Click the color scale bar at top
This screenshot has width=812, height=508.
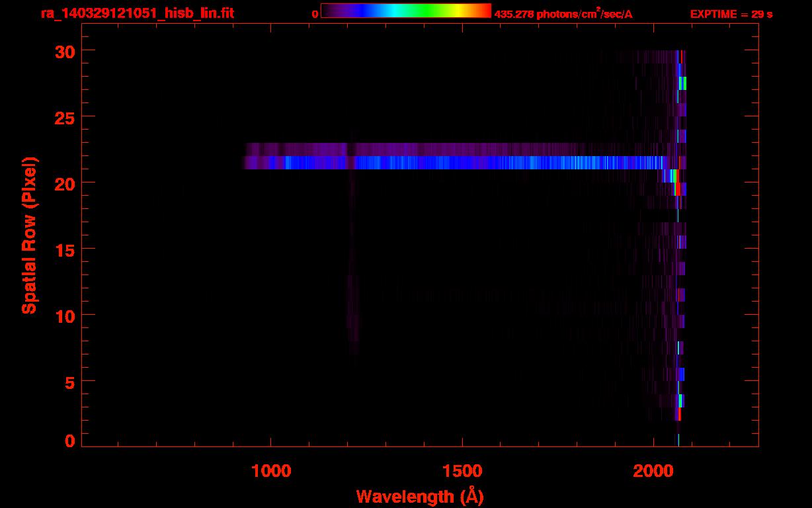pos(406,11)
